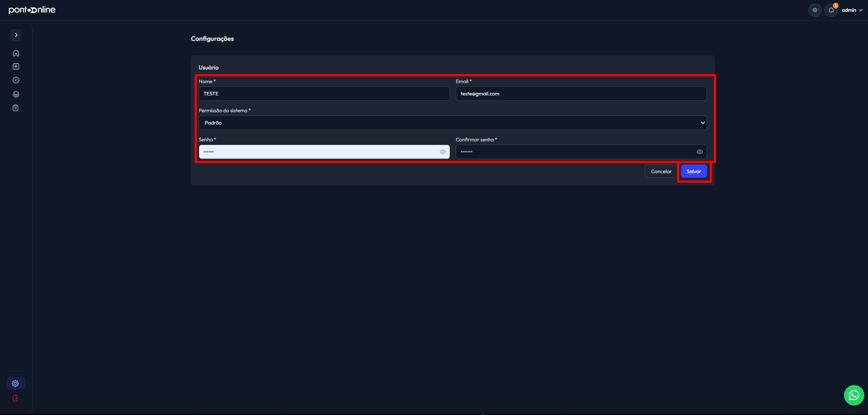The image size is (868, 415).
Task: Click the Configurações page heading
Action: tap(212, 39)
